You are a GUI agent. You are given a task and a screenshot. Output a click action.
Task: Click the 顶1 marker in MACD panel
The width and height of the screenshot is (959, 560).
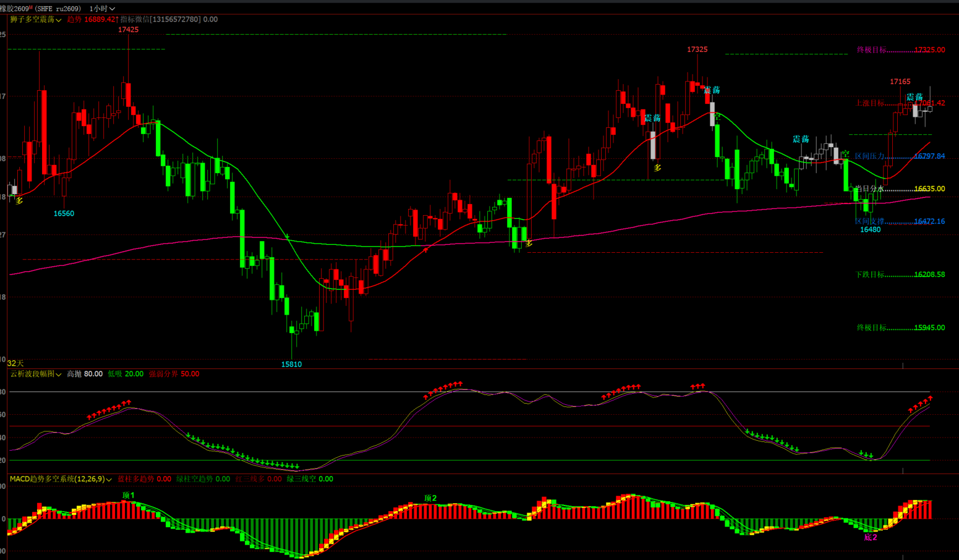tap(128, 495)
